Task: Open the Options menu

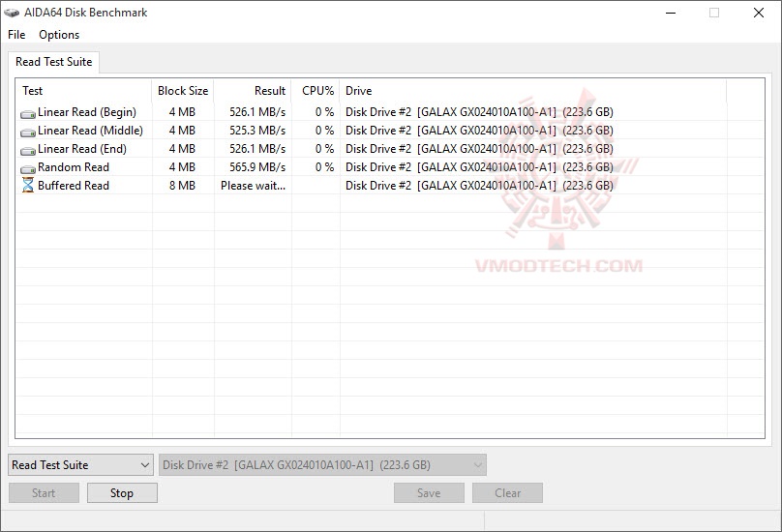Action: click(x=59, y=35)
